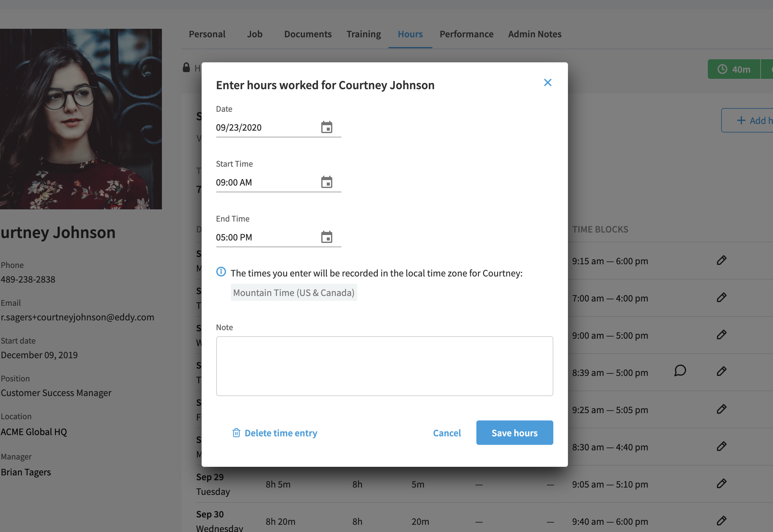Switch to the Performance tab

tap(466, 34)
